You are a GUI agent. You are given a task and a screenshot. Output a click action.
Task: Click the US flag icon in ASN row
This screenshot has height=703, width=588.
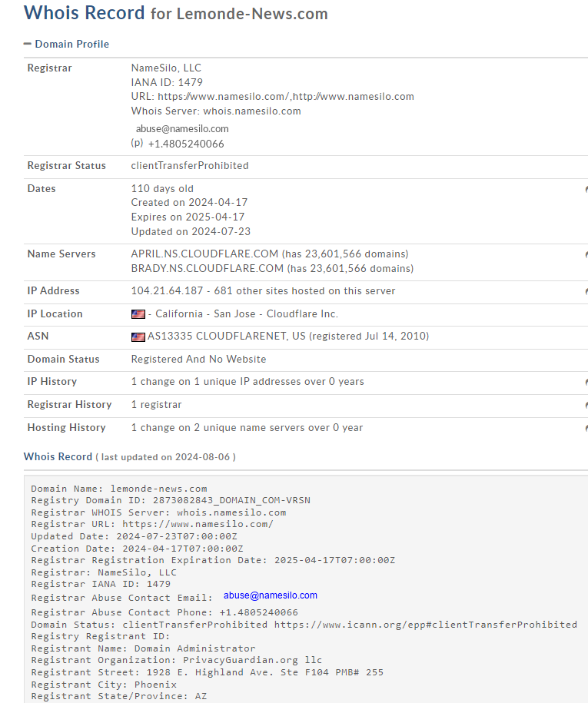click(x=138, y=337)
